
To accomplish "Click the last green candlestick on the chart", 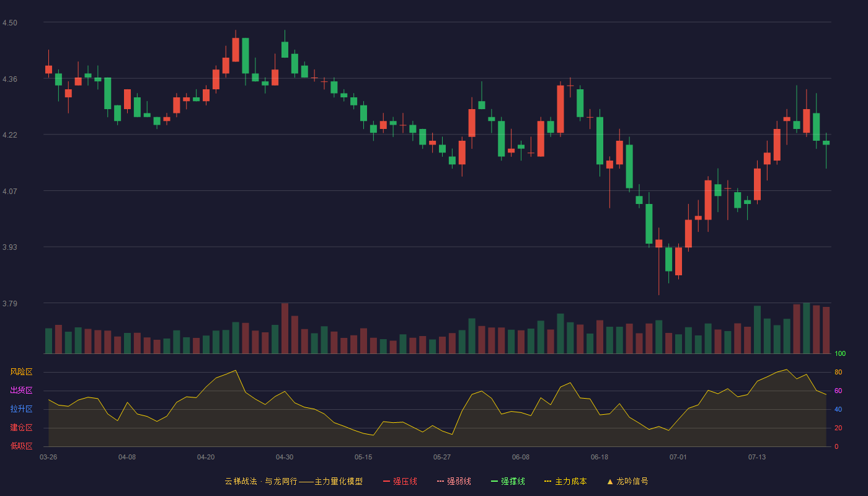I will (x=826, y=143).
